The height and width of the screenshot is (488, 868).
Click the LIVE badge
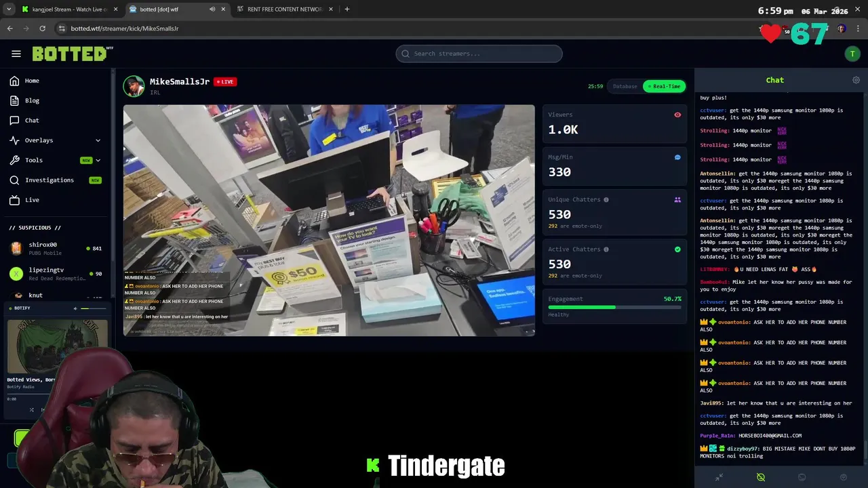click(x=224, y=81)
